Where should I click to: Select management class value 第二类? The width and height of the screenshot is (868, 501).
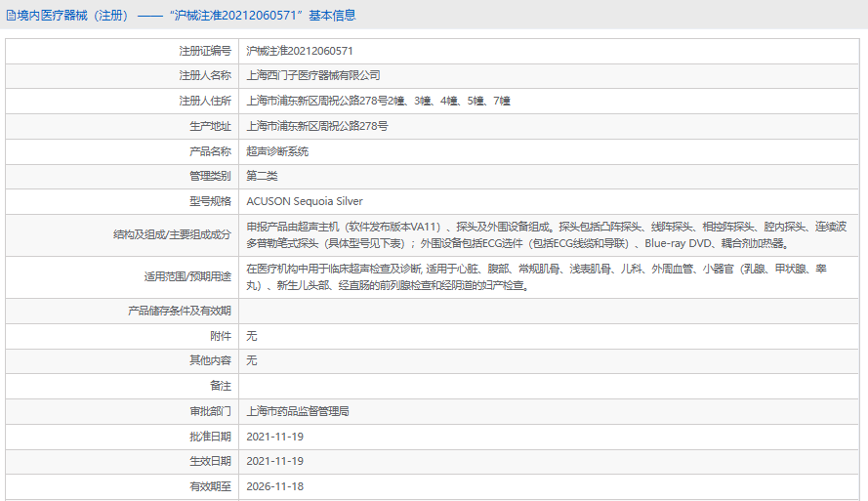[262, 176]
